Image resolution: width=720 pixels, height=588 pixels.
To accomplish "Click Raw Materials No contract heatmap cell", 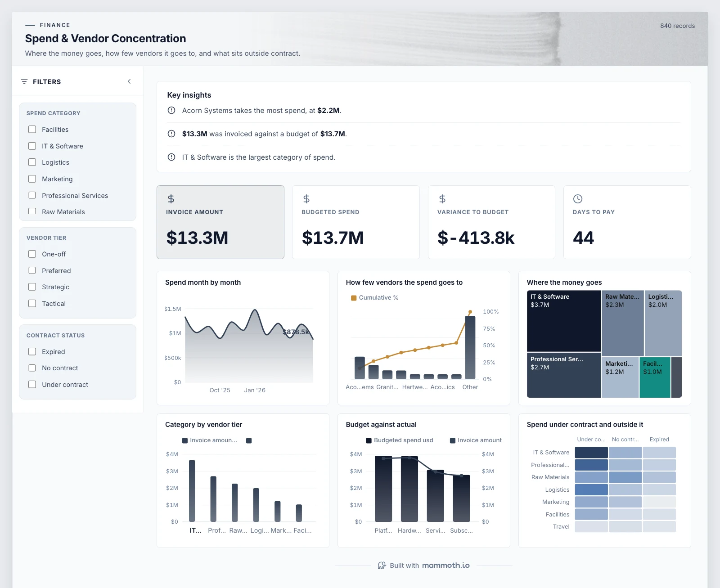I will [x=625, y=477].
